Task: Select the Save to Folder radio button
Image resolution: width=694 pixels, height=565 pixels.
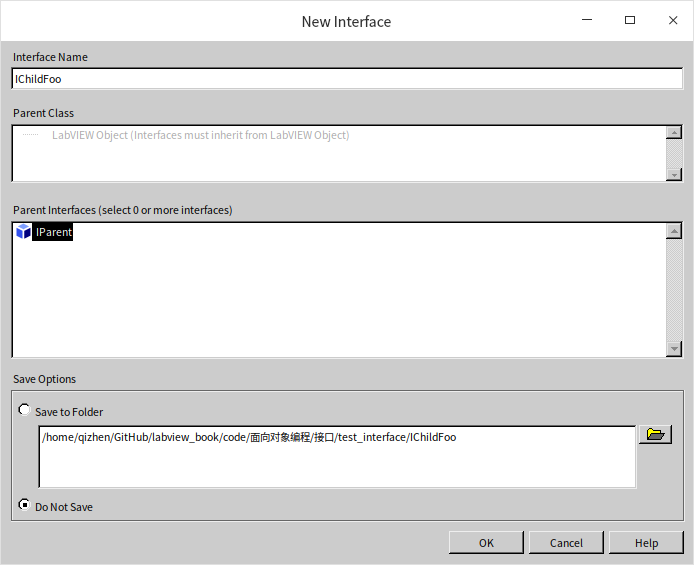Action: (x=24, y=410)
